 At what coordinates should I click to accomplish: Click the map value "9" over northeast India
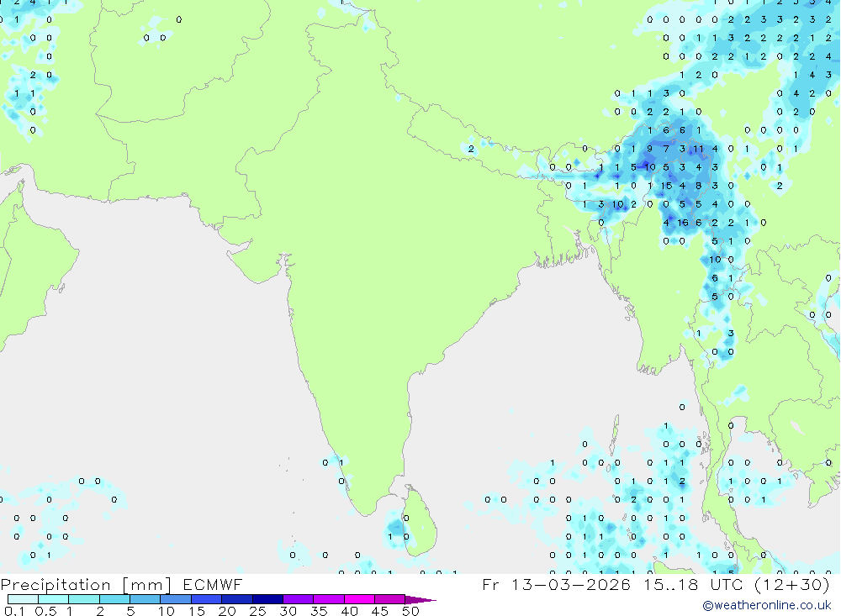tap(650, 149)
